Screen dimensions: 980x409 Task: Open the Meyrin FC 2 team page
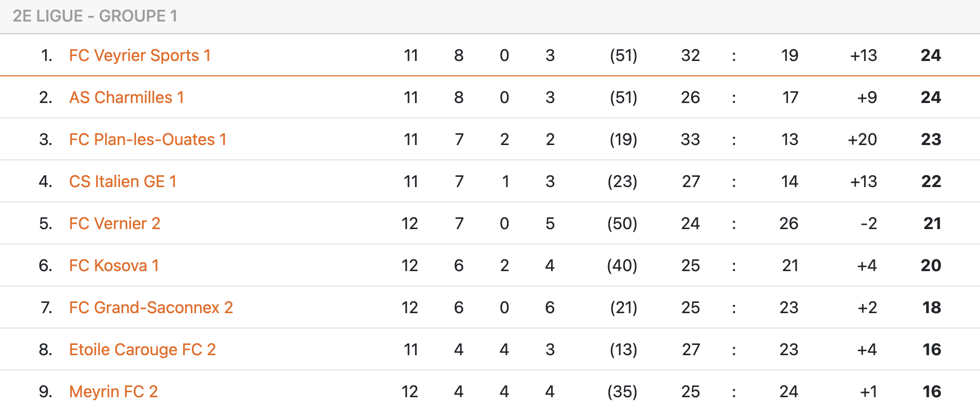(113, 392)
